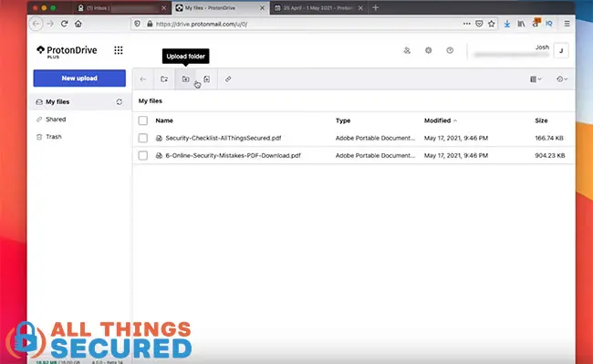Sort files by the Modified column header
The width and height of the screenshot is (593, 364).
(437, 120)
